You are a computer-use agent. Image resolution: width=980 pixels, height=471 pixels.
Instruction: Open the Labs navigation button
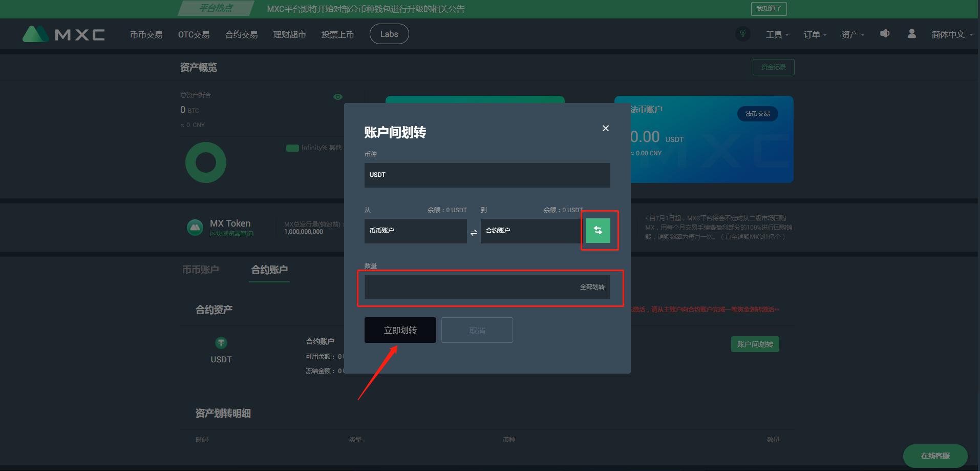(x=389, y=34)
